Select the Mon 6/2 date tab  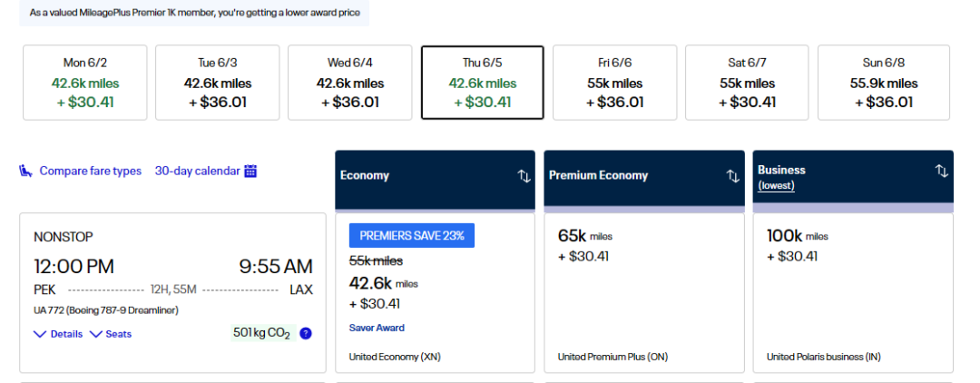coord(83,83)
